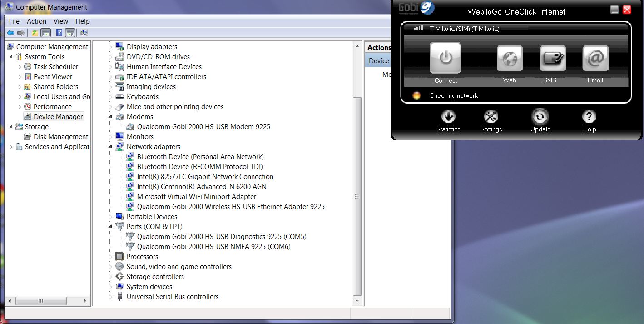Open the Web globe icon in WebToGo

509,59
